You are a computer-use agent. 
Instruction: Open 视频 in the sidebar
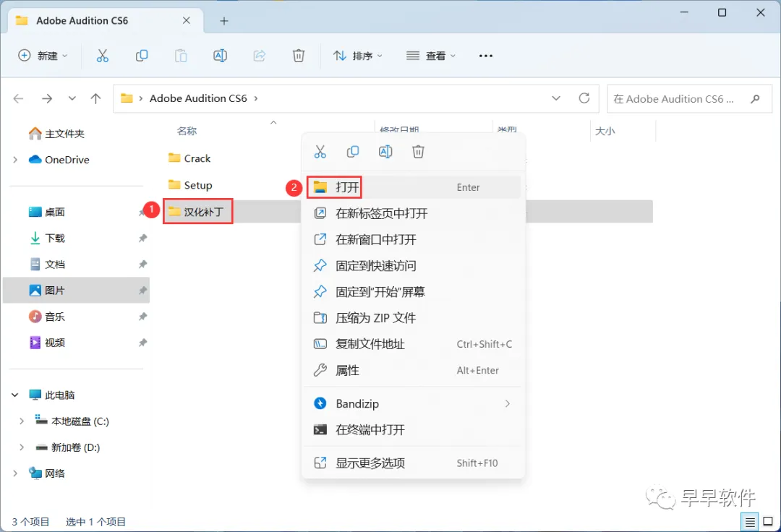[47, 343]
